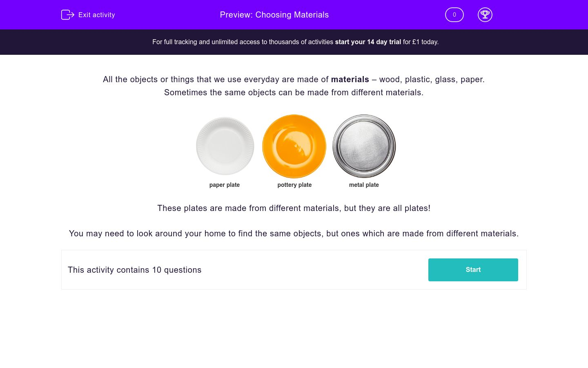The width and height of the screenshot is (588, 368).
Task: Click the bold word 'materials'
Action: tap(350, 79)
